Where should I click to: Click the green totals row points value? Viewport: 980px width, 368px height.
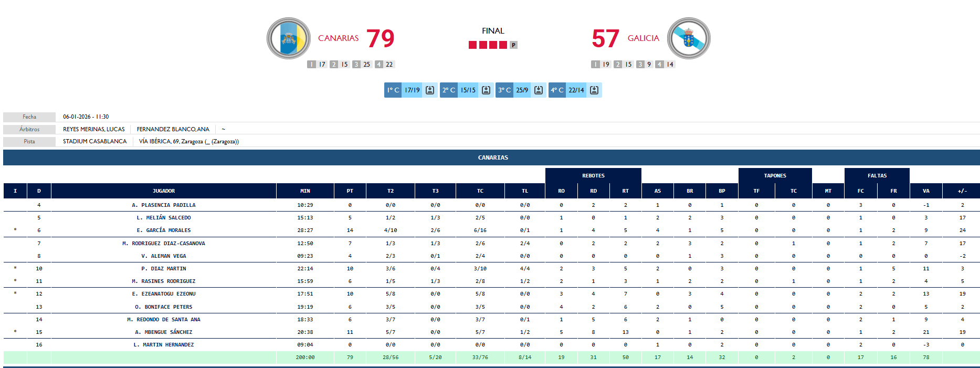350,358
